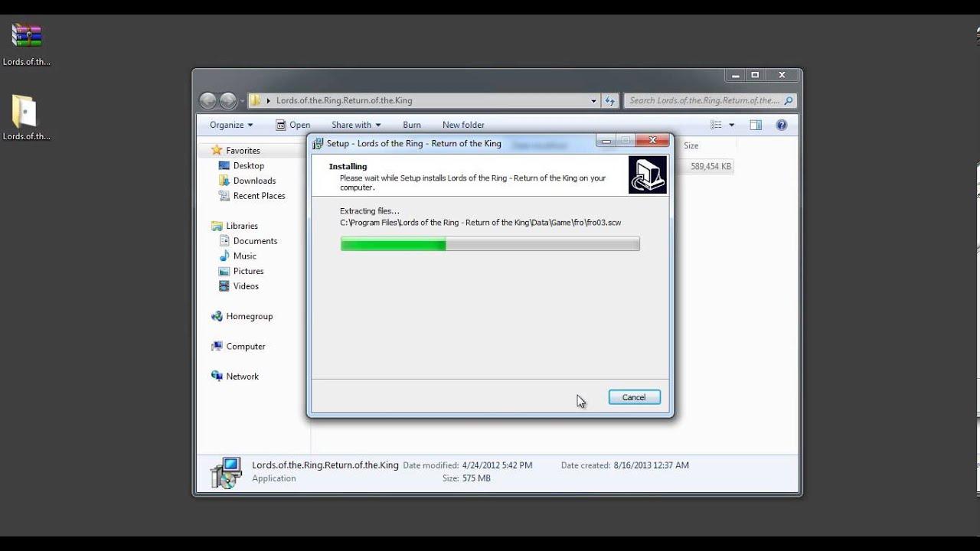Open the Music library
Viewport: 980px width, 551px height.
coord(244,256)
